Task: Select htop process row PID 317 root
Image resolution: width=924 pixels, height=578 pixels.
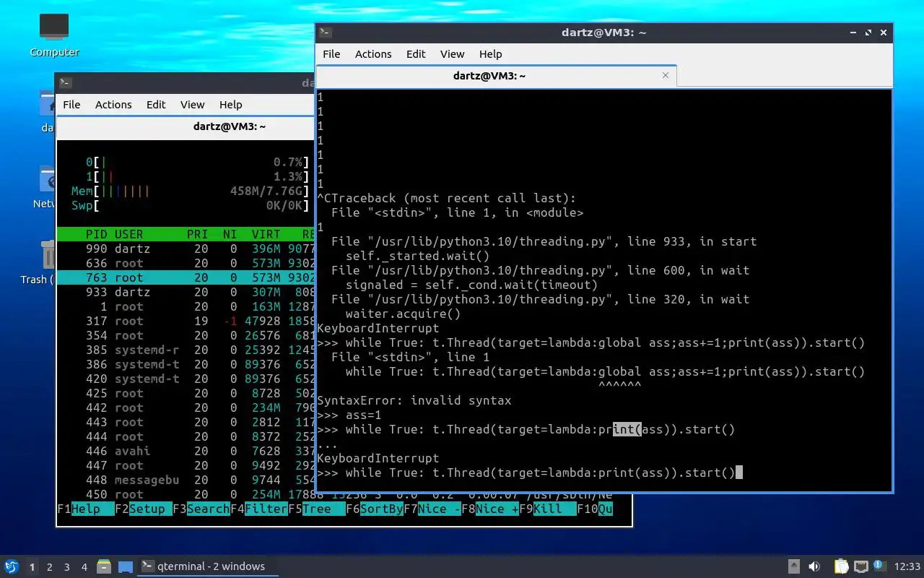Action: point(186,321)
